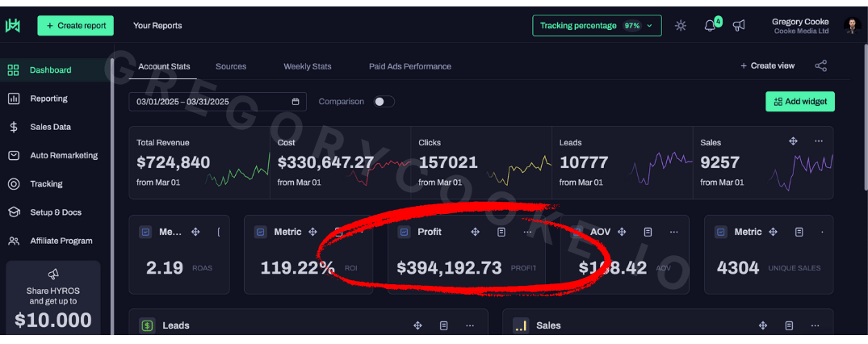Click the Total Revenue value $724,840

click(174, 162)
